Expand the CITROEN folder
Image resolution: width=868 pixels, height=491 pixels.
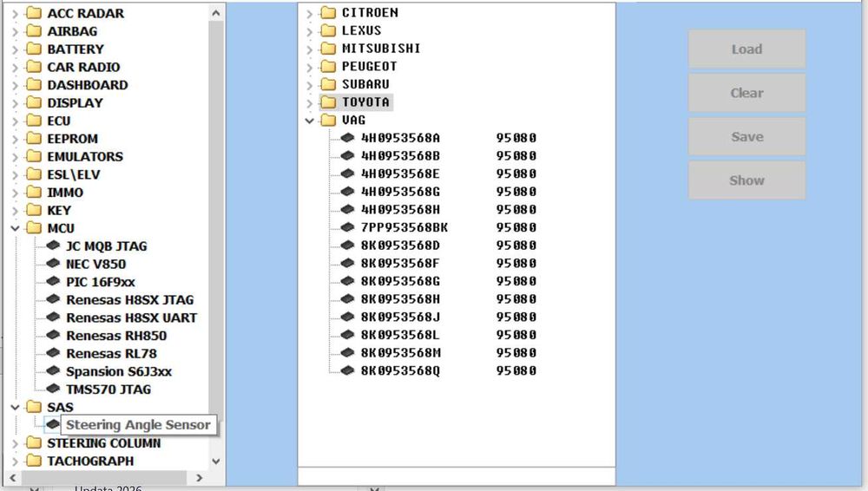point(310,13)
